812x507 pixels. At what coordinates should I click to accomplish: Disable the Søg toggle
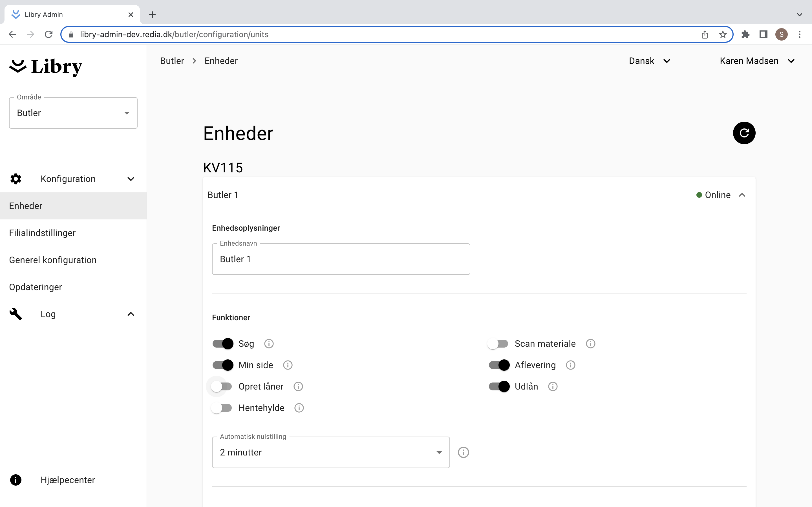[223, 344]
